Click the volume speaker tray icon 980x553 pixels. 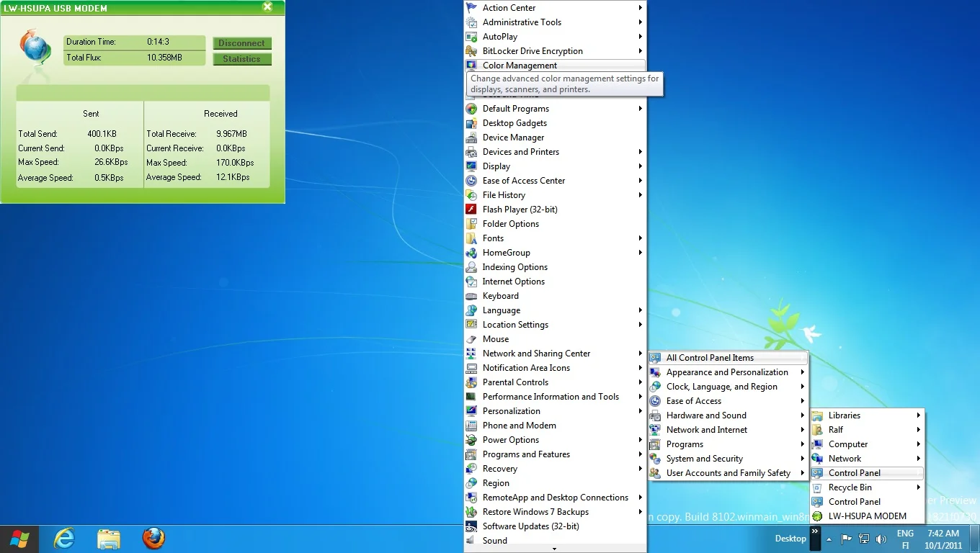click(x=881, y=539)
